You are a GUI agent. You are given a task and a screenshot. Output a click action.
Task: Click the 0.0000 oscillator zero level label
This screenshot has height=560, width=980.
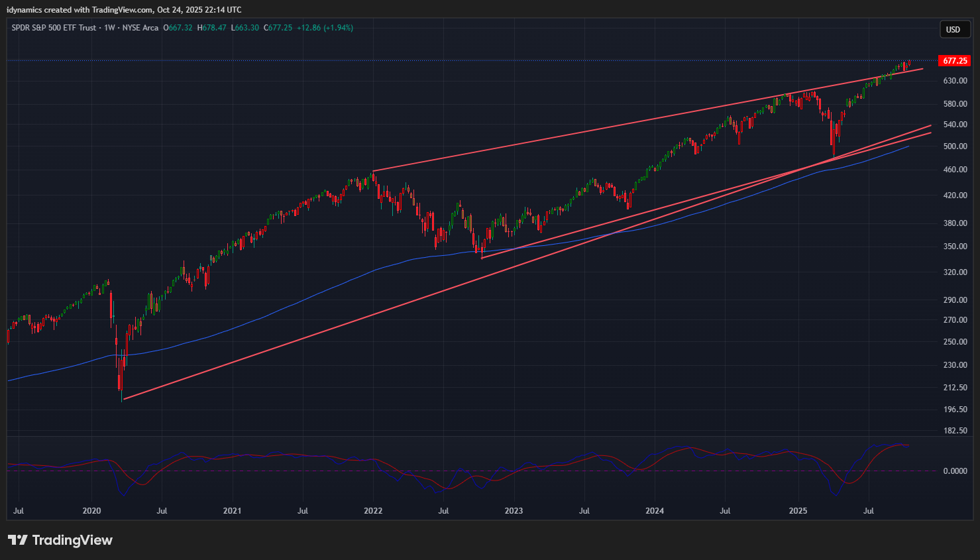[955, 471]
